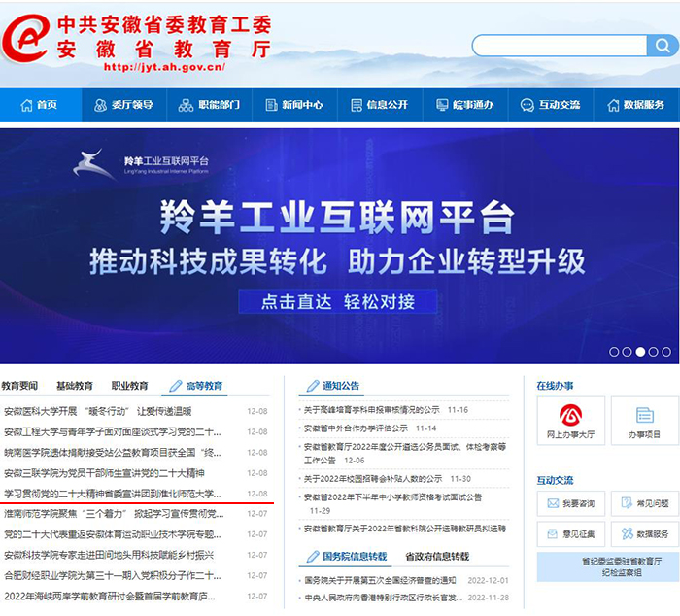Open article 安徽医科大学开展"暖冬行动"
The width and height of the screenshot is (680, 616).
tap(98, 411)
